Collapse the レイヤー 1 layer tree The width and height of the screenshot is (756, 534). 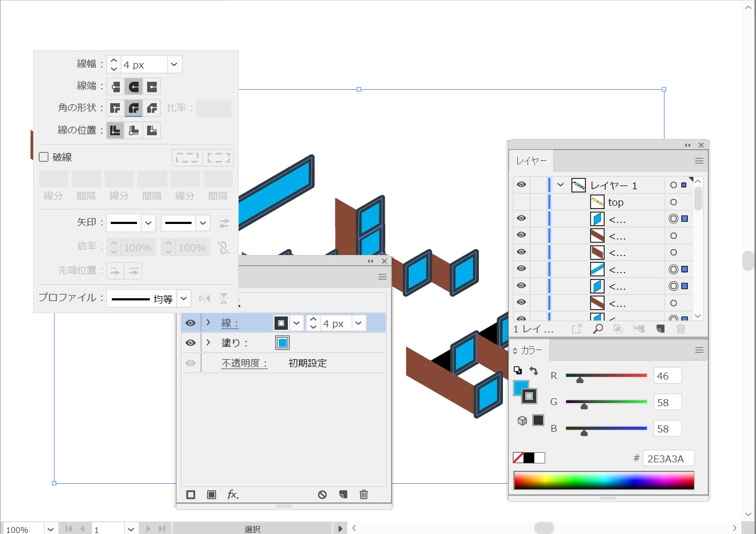tap(560, 185)
